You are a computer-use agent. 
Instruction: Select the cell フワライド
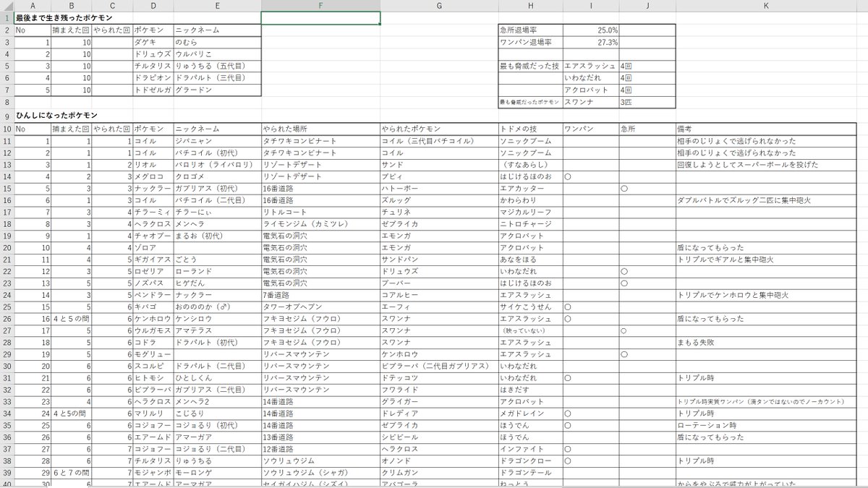tap(439, 390)
